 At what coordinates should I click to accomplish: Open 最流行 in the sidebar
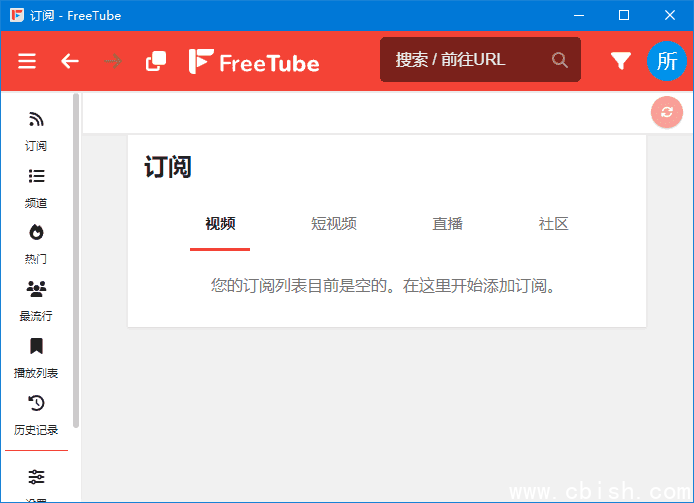click(x=36, y=300)
